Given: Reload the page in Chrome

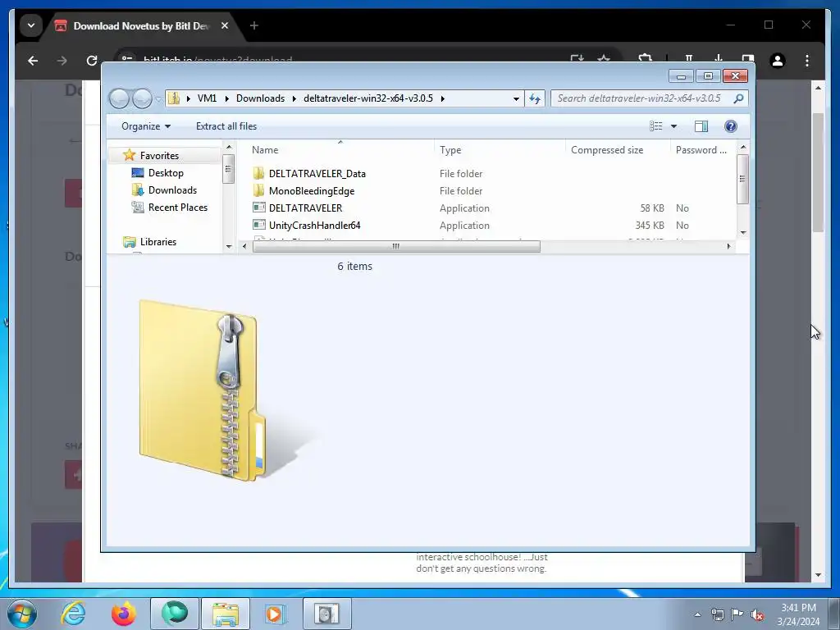Looking at the screenshot, I should pyautogui.click(x=92, y=61).
